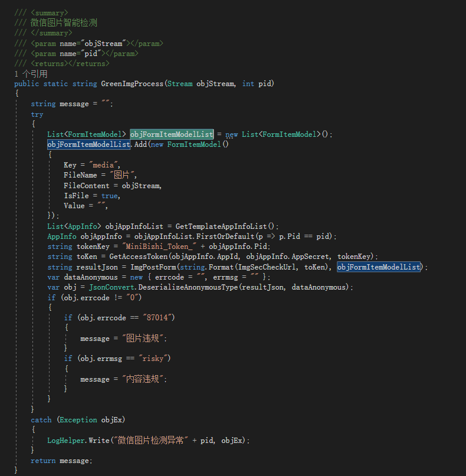The width and height of the screenshot is (466, 476).
Task: Click the FileContent property
Action: coord(87,185)
